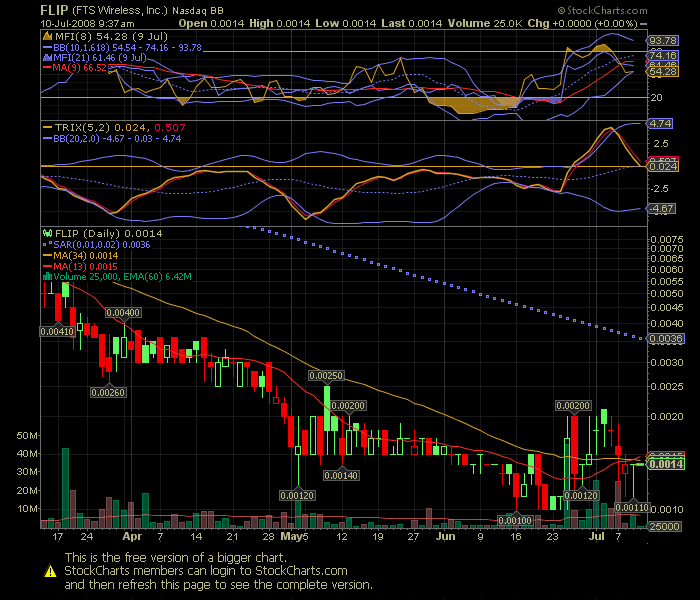
Task: Click the 0.00110 low price annotation
Action: tap(632, 508)
